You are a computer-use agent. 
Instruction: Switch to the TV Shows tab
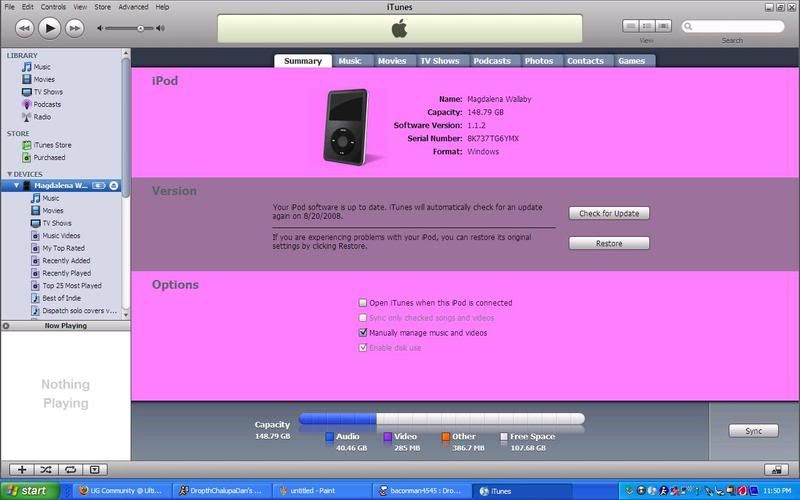[440, 61]
